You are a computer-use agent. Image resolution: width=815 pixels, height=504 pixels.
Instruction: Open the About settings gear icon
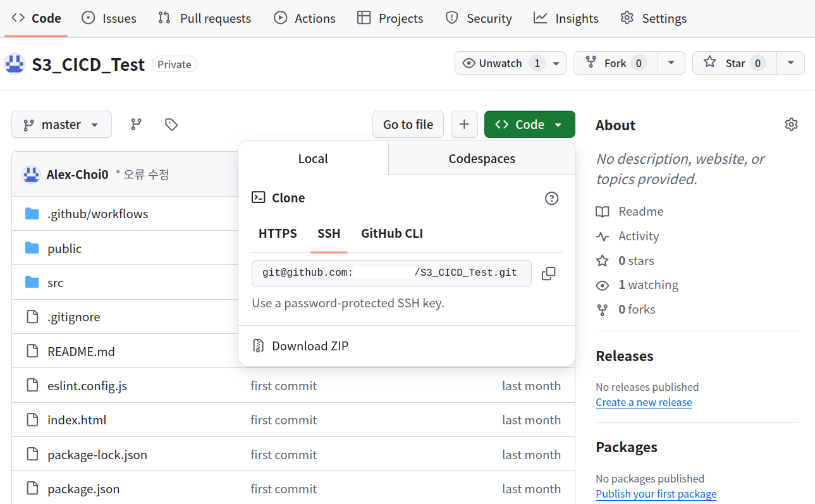791,125
